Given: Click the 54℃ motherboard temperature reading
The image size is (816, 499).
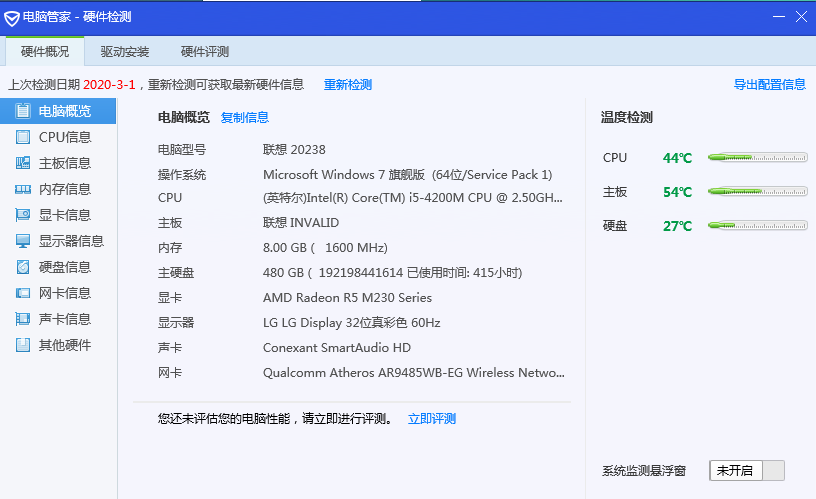Looking at the screenshot, I should (x=678, y=192).
